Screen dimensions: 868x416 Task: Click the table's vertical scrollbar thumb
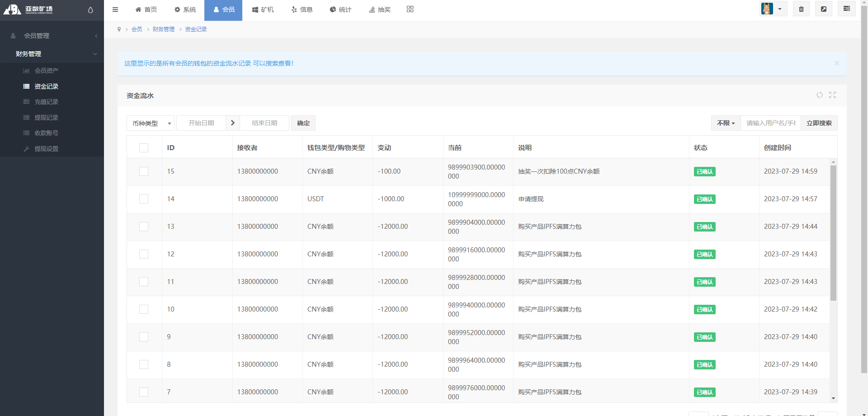click(833, 233)
